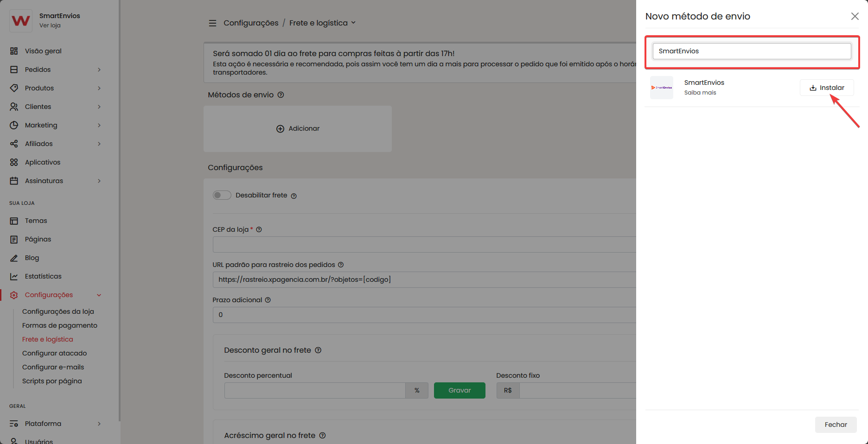Image resolution: width=868 pixels, height=444 pixels.
Task: Expand the Plataforma submenu chevron
Action: click(x=99, y=424)
